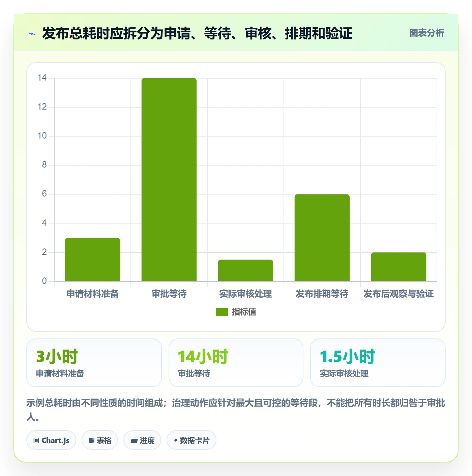Viewport: 472px width, 476px height.
Task: Click the x-axis label 申请材料准备
Action: 92,294
